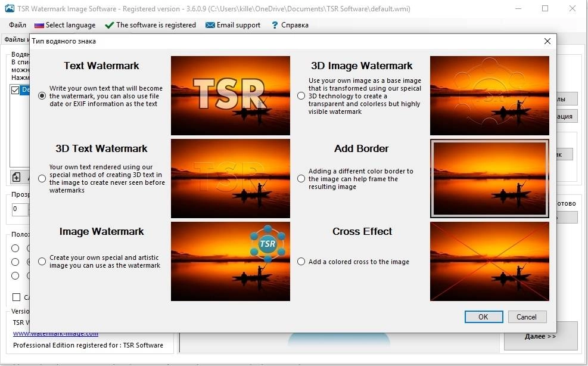This screenshot has width=588, height=366.
Task: Open the Файл menu
Action: click(17, 25)
